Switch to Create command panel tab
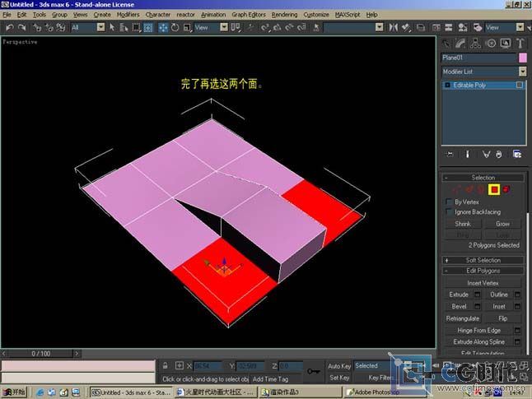Viewport: 532px width, 399px height. tap(446, 44)
